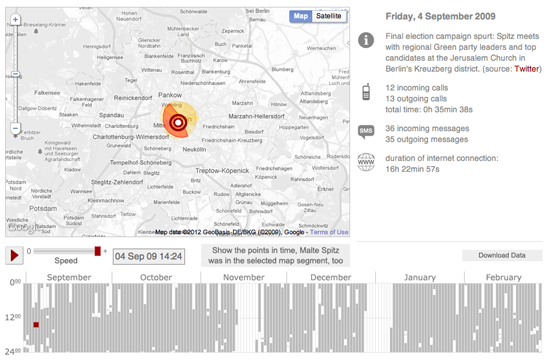This screenshot has height=362, width=550.
Task: Click the info circle icon
Action: click(366, 40)
